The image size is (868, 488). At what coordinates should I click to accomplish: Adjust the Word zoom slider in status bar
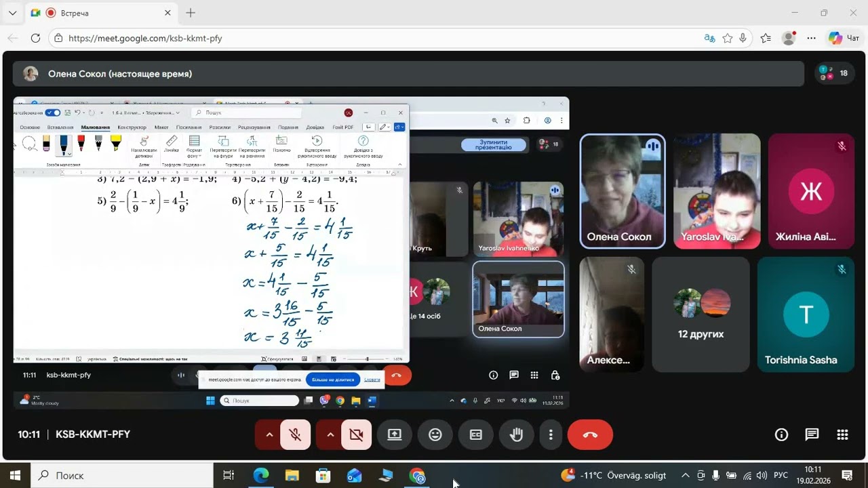pyautogui.click(x=366, y=359)
